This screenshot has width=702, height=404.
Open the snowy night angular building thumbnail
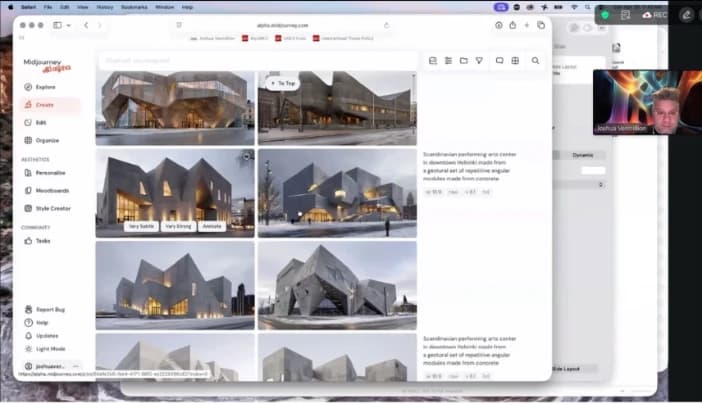[337, 193]
